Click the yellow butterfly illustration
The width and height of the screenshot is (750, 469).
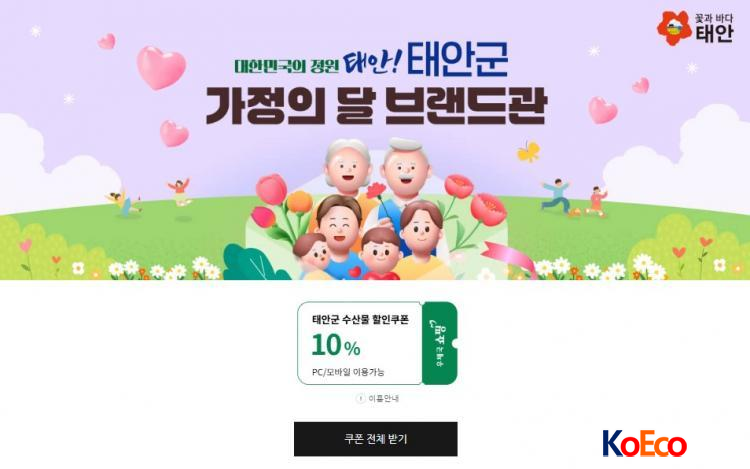point(529,152)
